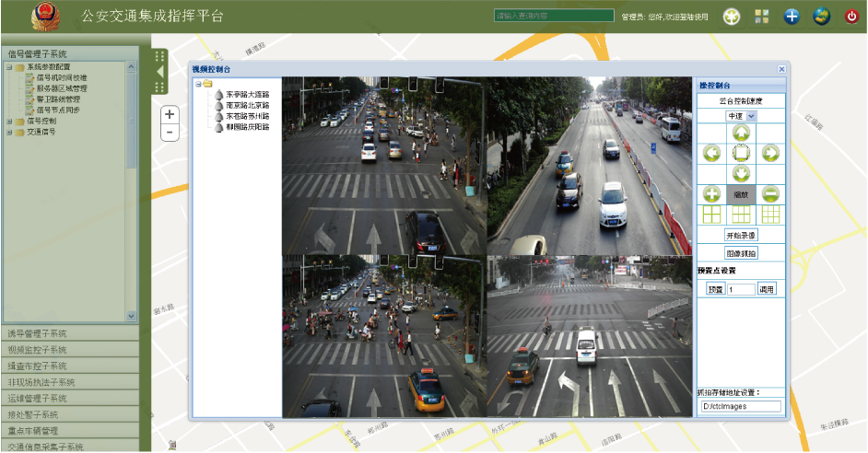Screen dimensions: 868x453
Task: Open the colored grid apps icon
Action: pyautogui.click(x=761, y=17)
